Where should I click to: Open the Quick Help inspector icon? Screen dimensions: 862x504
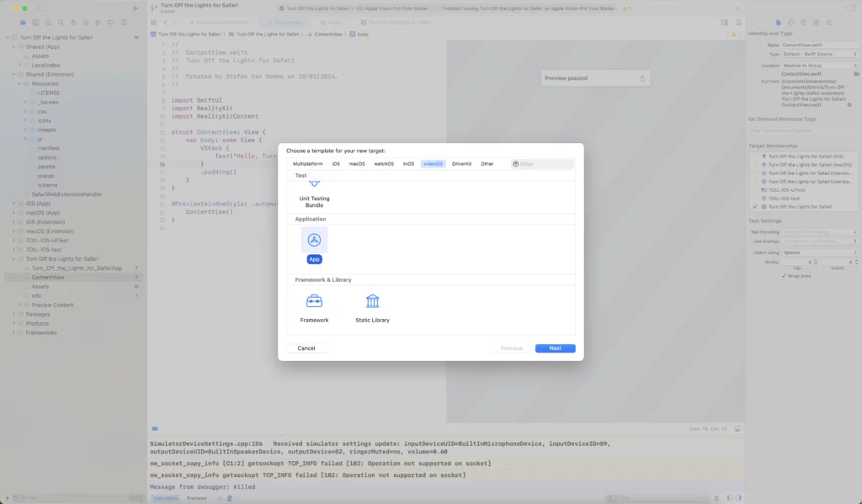803,23
